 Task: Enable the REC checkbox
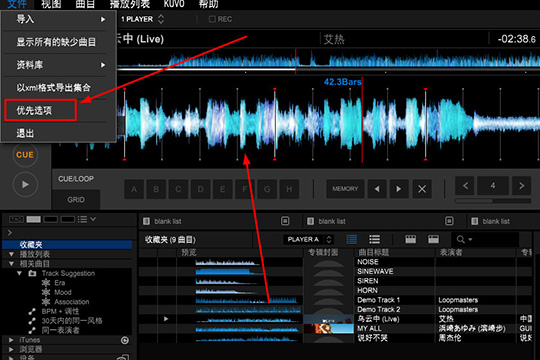pyautogui.click(x=212, y=19)
